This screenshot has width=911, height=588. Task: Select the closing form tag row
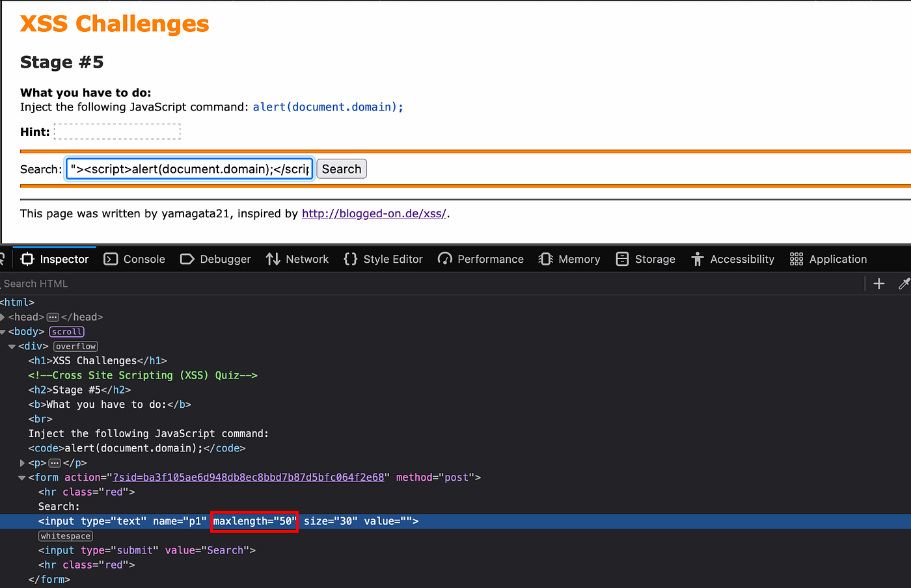(x=49, y=580)
